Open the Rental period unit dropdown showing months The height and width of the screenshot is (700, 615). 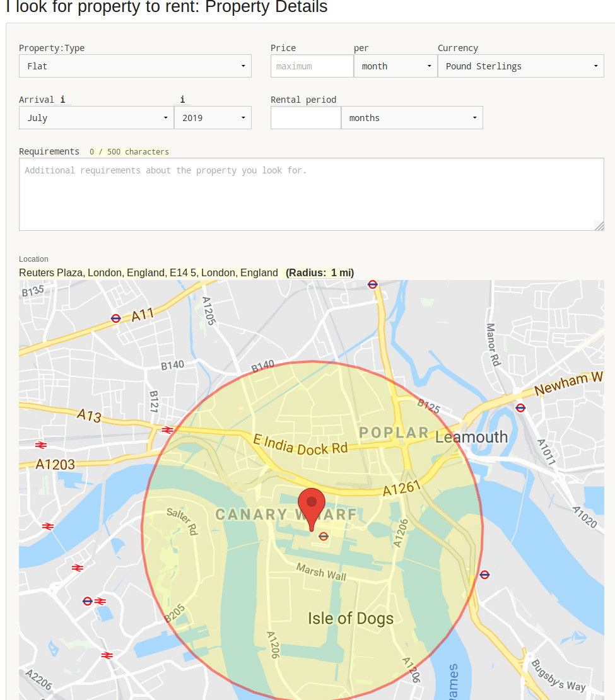(x=412, y=118)
